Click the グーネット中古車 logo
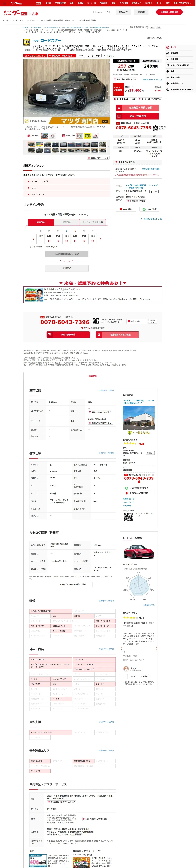196x868 pixels. (21, 13)
